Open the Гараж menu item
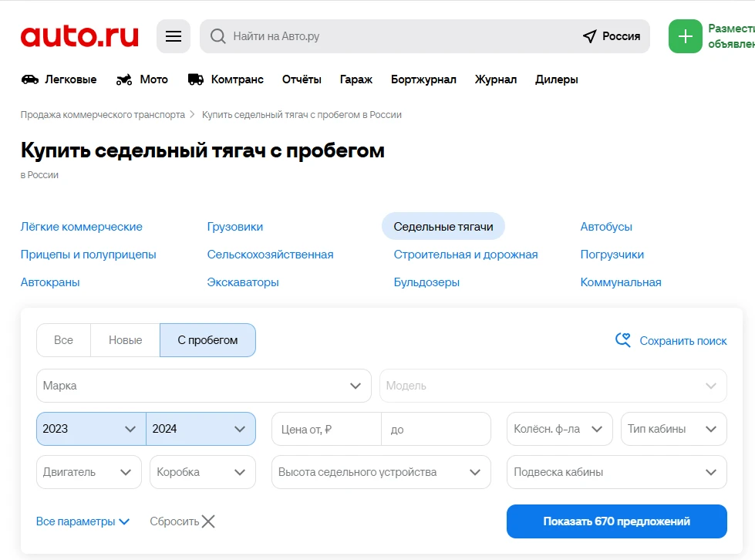The image size is (755, 560). [356, 79]
